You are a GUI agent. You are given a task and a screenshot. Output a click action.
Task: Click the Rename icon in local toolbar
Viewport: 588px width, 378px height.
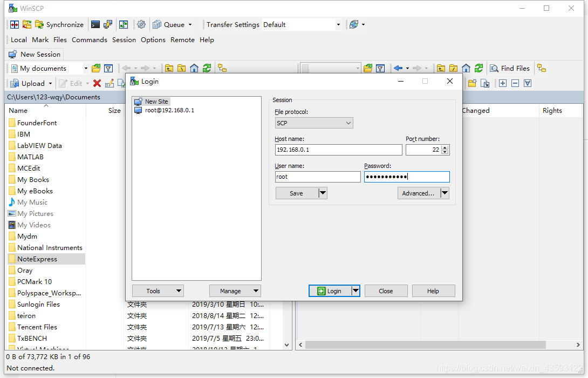pyautogui.click(x=110, y=83)
